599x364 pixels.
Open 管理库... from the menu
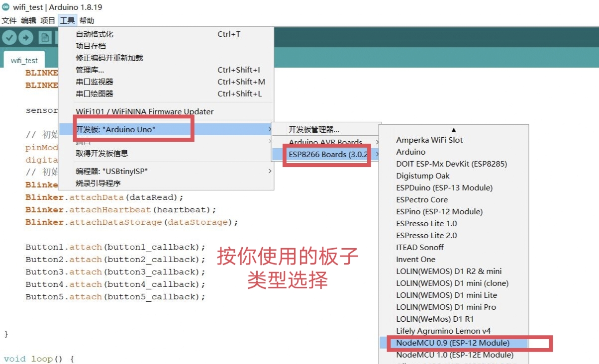(166, 70)
